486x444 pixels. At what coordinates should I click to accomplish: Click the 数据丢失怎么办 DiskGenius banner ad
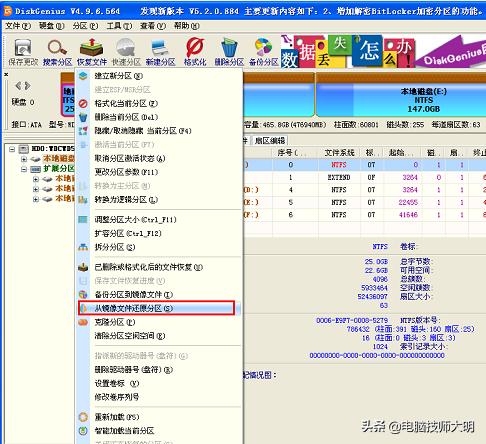pos(383,51)
